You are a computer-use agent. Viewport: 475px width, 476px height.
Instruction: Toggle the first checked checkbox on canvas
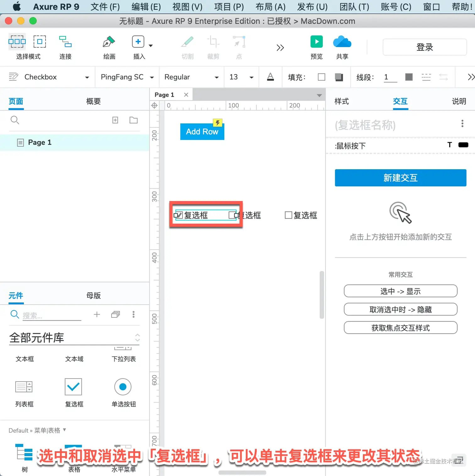pyautogui.click(x=179, y=215)
